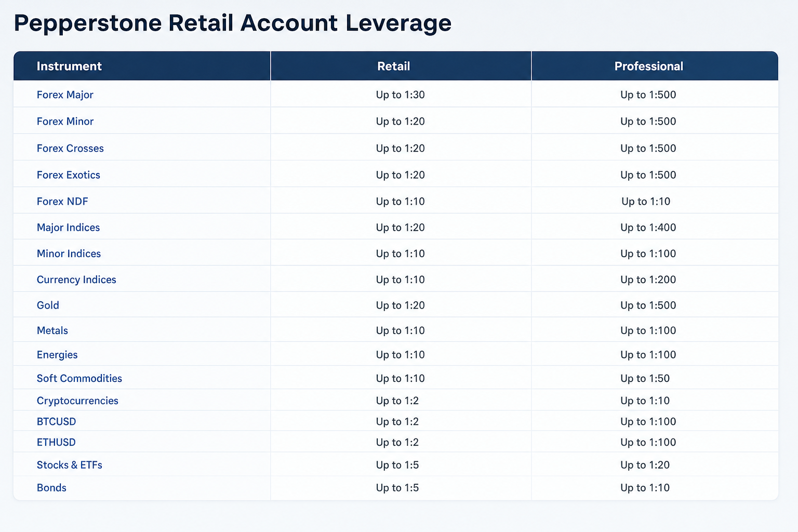The image size is (798, 532).
Task: Click the Professional column header
Action: [649, 66]
